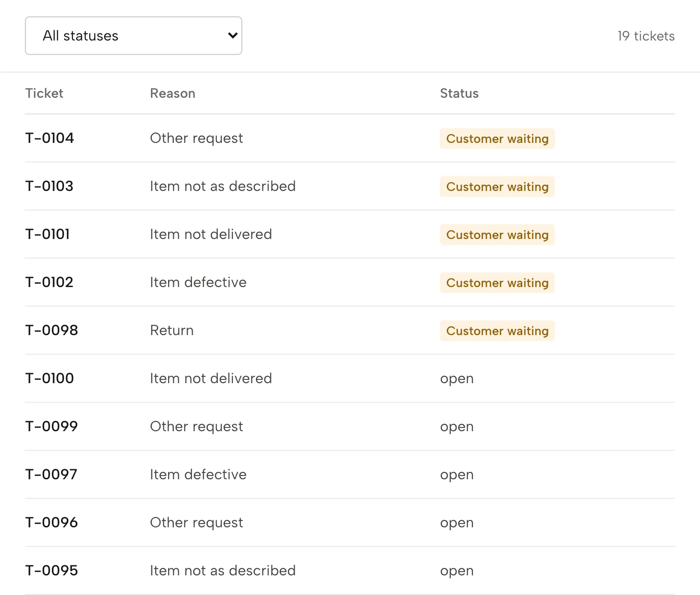
Task: Click Customer waiting badge for T-0101
Action: click(x=497, y=234)
